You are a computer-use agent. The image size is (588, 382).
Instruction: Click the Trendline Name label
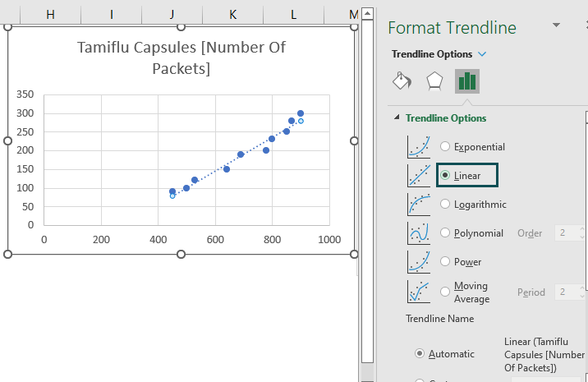[x=440, y=319]
